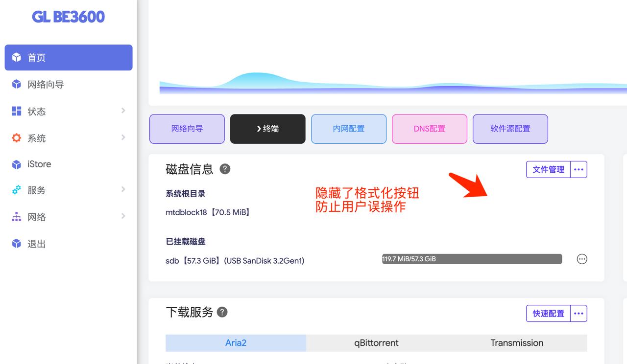627x364 pixels.
Task: Click the DNS配置 button
Action: point(430,129)
